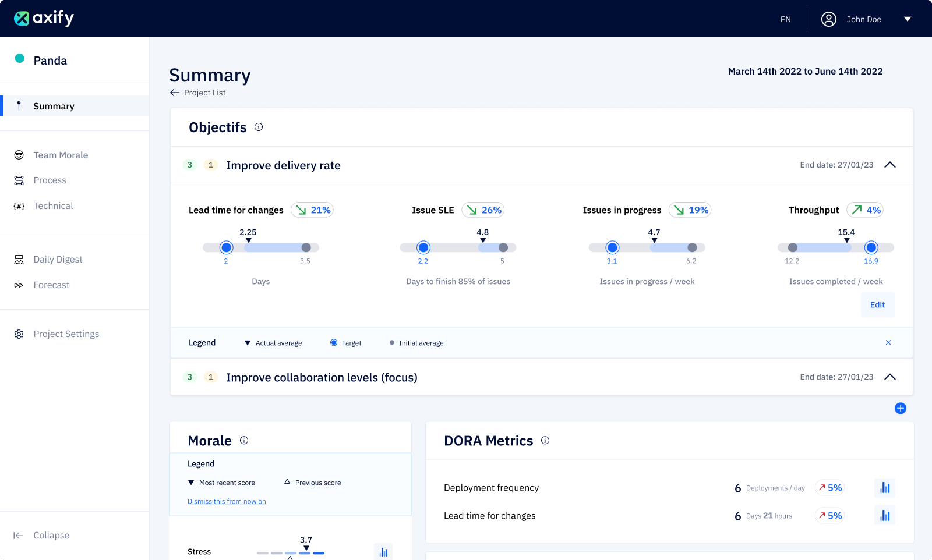Viewport: 932px width, 560px height.
Task: Click the Lead time for changes target handle
Action: tap(227, 248)
